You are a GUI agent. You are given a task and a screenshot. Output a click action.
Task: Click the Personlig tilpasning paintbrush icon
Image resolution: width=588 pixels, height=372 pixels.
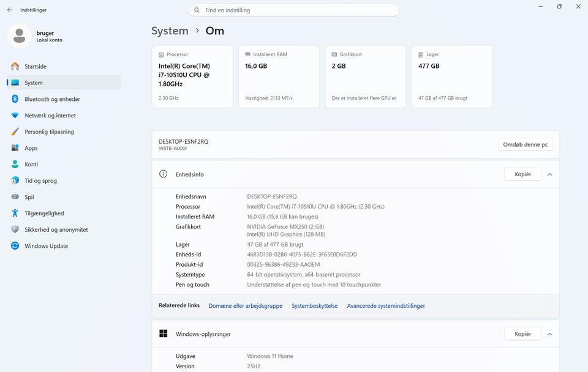coord(15,132)
